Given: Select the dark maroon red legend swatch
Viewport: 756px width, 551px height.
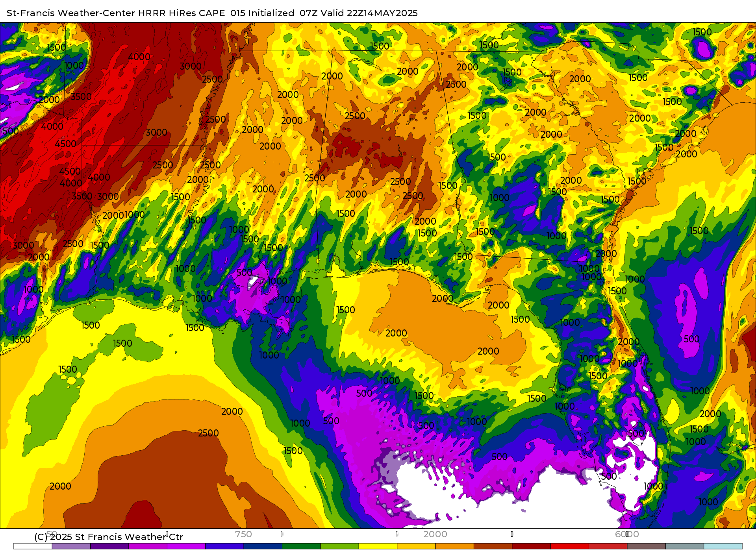Looking at the screenshot, I should (531, 546).
